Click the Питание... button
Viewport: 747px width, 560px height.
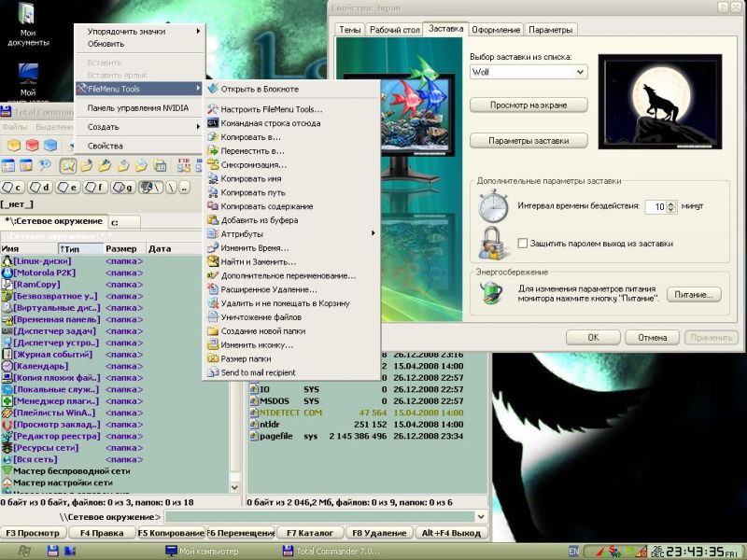tap(694, 294)
